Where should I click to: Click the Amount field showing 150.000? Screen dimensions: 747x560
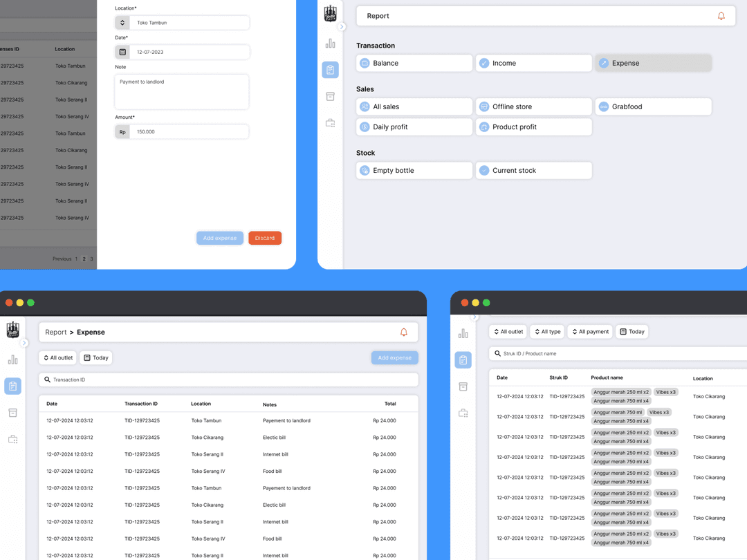coord(181,132)
